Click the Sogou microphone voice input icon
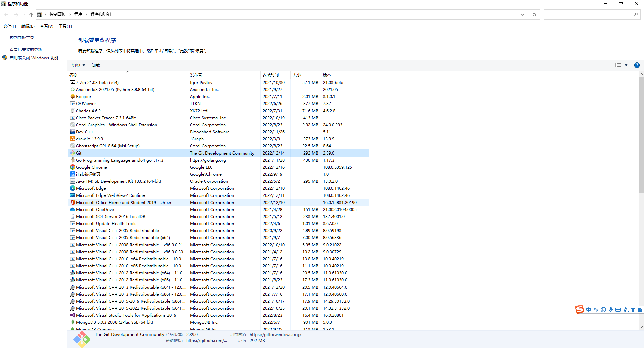Screen dimensions: 644x348 click(611, 310)
